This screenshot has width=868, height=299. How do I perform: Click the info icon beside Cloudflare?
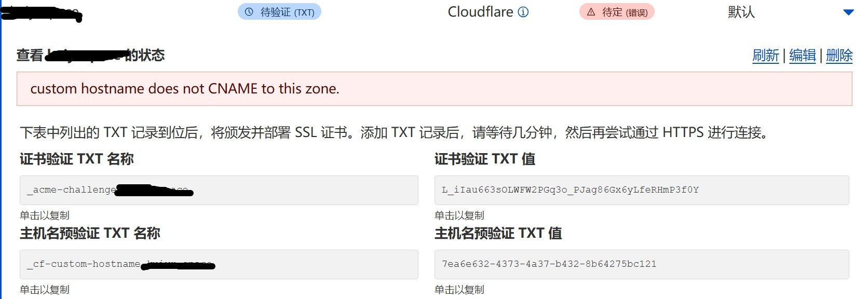[524, 12]
